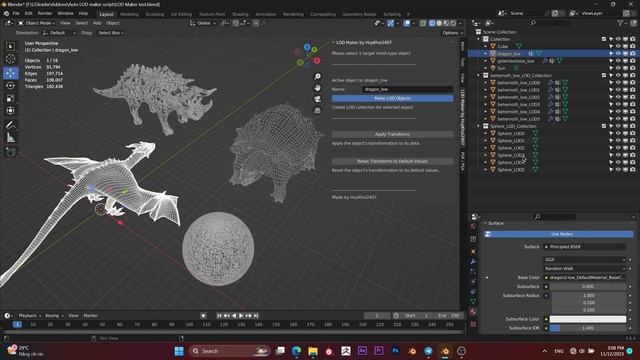Open File Explorer from the taskbar
Viewport: 640px width, 360px height.
[313, 351]
